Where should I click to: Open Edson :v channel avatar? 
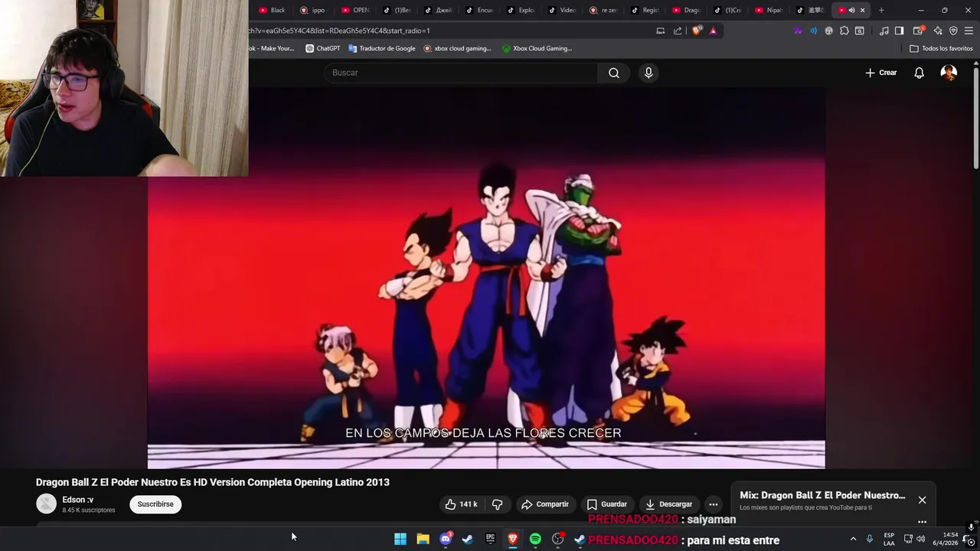(47, 504)
